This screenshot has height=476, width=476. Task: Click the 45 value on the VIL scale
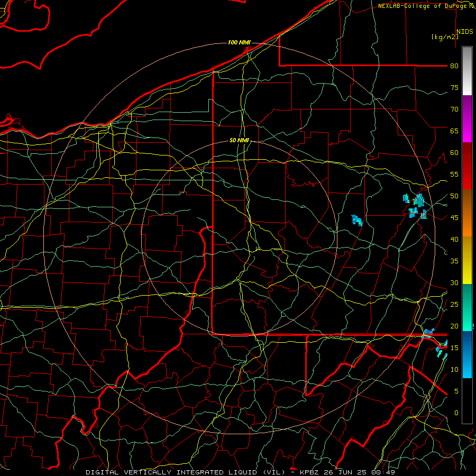[454, 218]
